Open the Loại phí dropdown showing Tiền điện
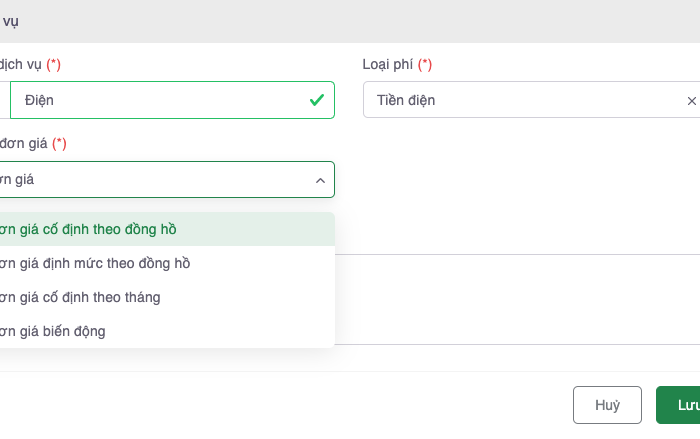 tap(520, 100)
